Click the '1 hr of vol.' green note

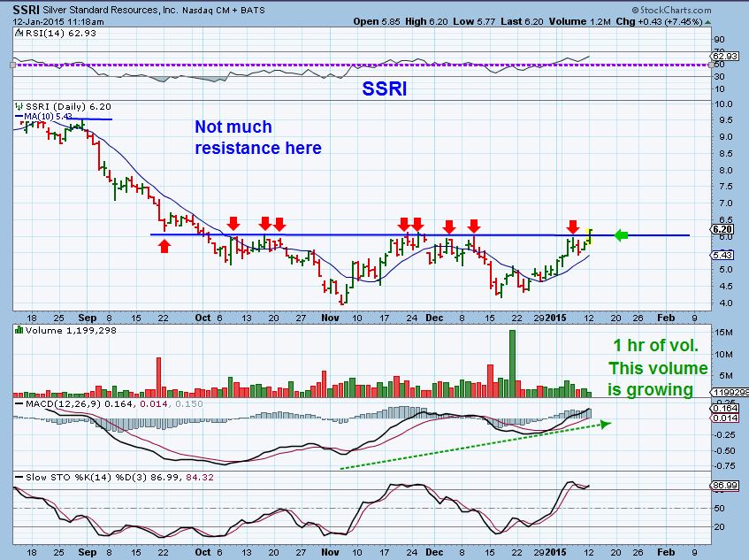pos(655,345)
